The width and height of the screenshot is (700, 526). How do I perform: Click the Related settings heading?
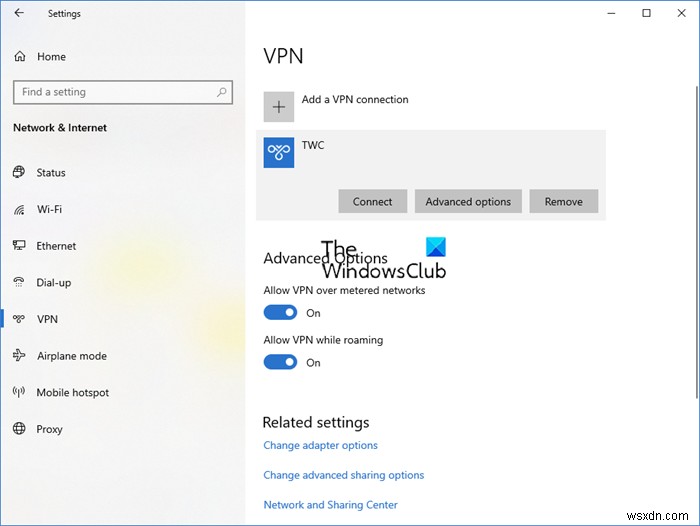coord(316,422)
